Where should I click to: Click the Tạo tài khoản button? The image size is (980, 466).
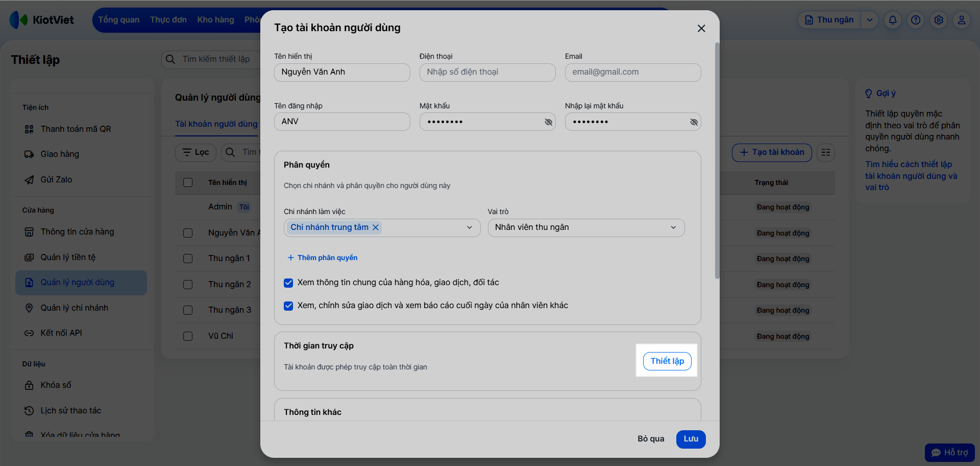pos(772,152)
